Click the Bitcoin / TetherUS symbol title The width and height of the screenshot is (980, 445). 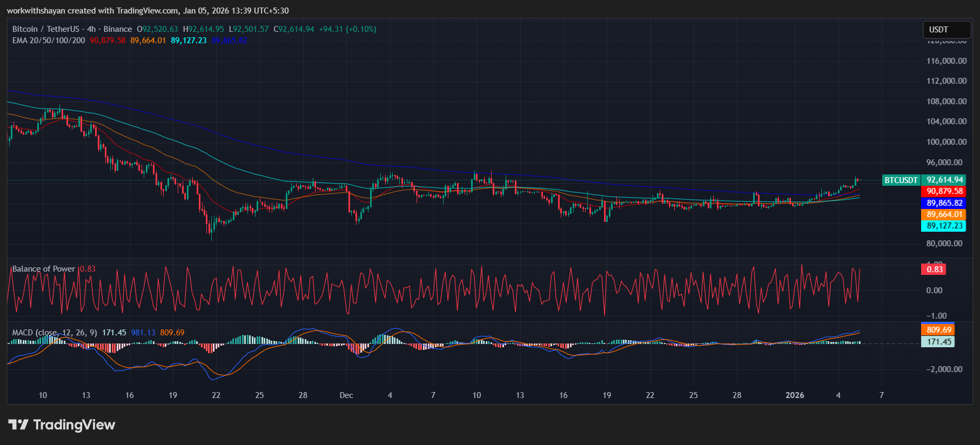pos(45,29)
